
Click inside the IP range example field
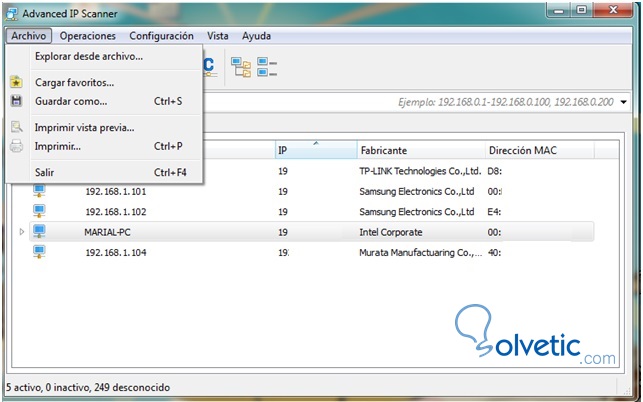coord(416,102)
